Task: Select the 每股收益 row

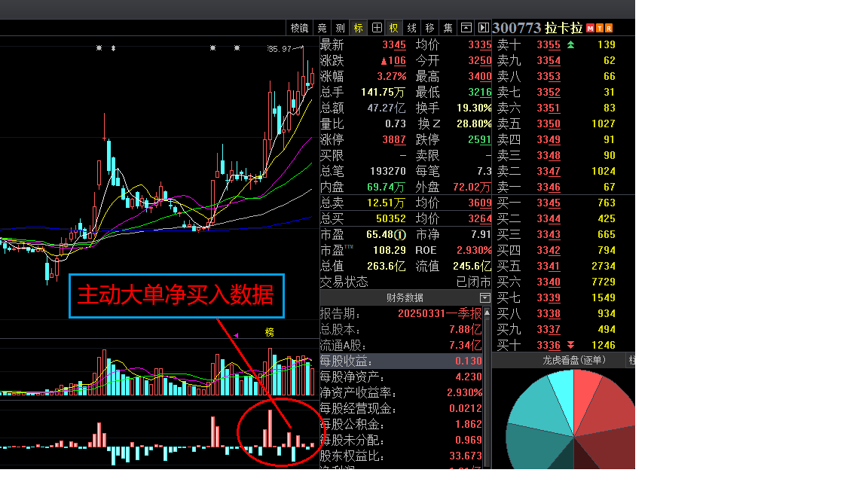Action: pyautogui.click(x=402, y=361)
